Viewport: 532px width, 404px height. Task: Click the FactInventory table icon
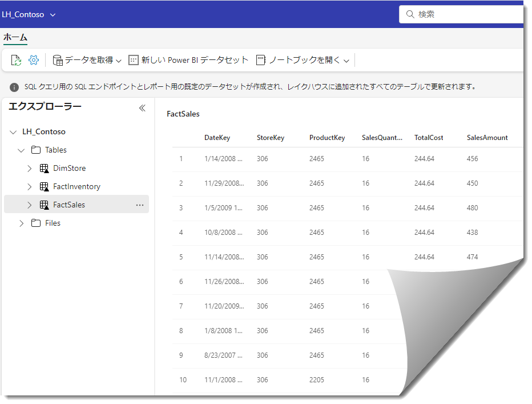pyautogui.click(x=44, y=186)
